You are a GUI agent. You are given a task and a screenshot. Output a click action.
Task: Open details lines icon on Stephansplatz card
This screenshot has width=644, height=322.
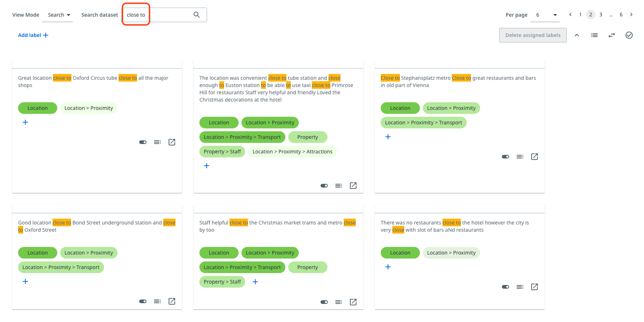coord(520,157)
